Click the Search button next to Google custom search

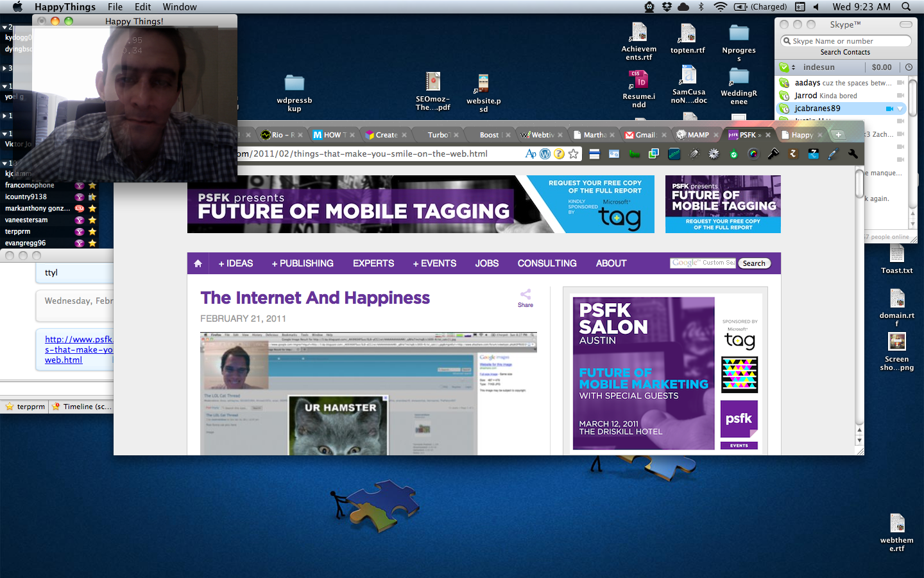point(754,263)
